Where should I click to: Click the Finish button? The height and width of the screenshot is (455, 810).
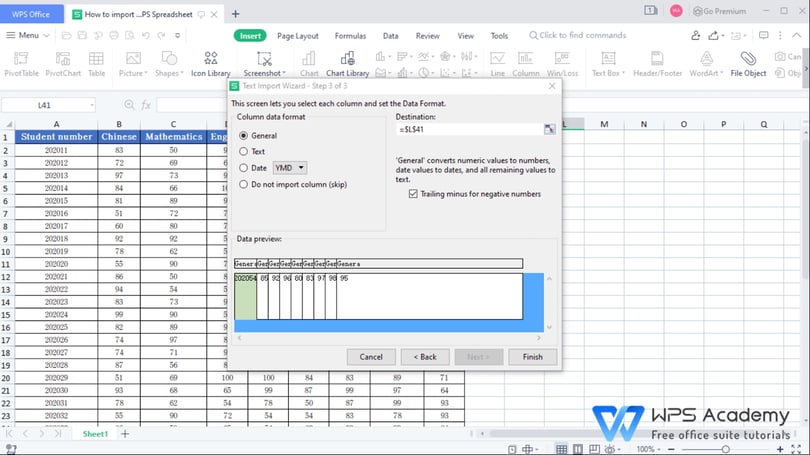coord(532,356)
